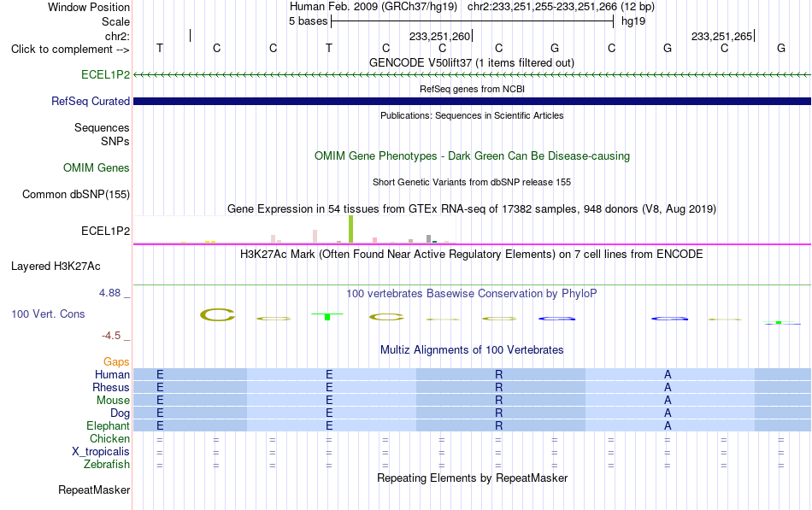The height and width of the screenshot is (510, 812).
Task: Click the Chicken species label
Action: point(109,438)
